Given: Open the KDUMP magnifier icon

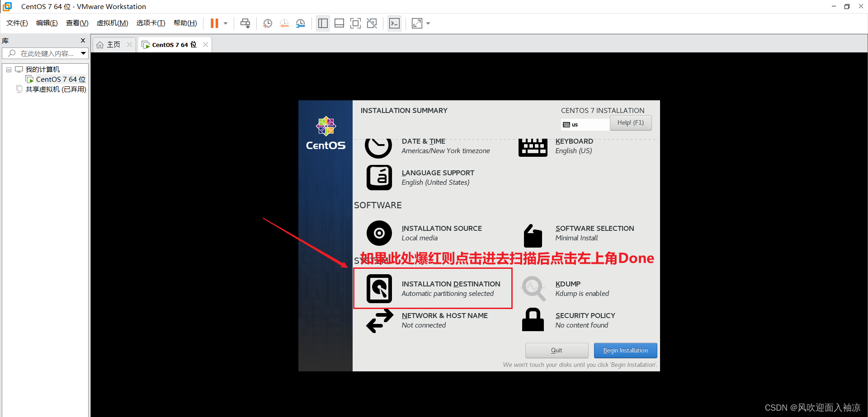Looking at the screenshot, I should pyautogui.click(x=533, y=288).
